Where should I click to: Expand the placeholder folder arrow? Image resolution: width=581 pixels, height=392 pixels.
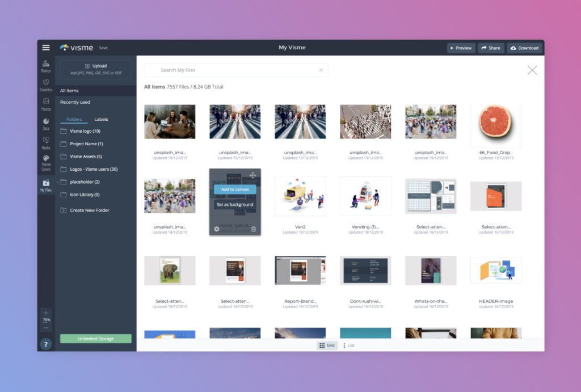58,182
